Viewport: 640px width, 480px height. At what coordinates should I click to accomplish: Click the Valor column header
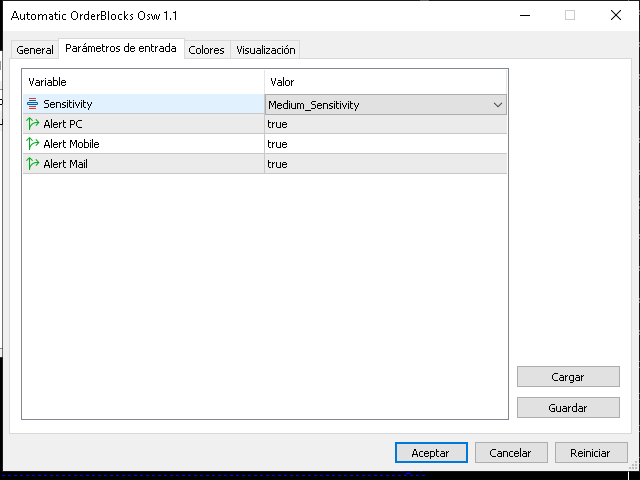(386, 82)
